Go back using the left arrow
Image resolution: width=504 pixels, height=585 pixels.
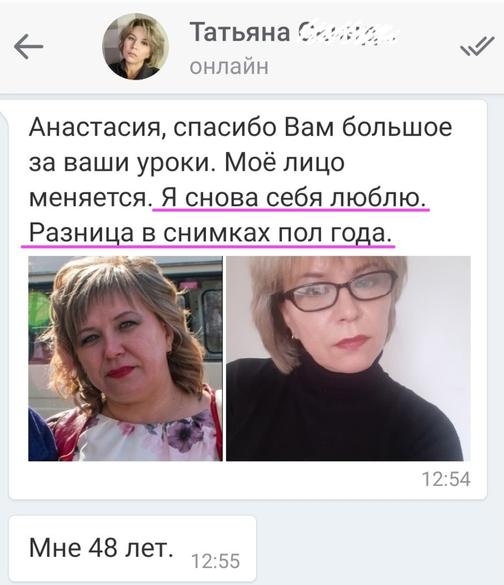[29, 46]
